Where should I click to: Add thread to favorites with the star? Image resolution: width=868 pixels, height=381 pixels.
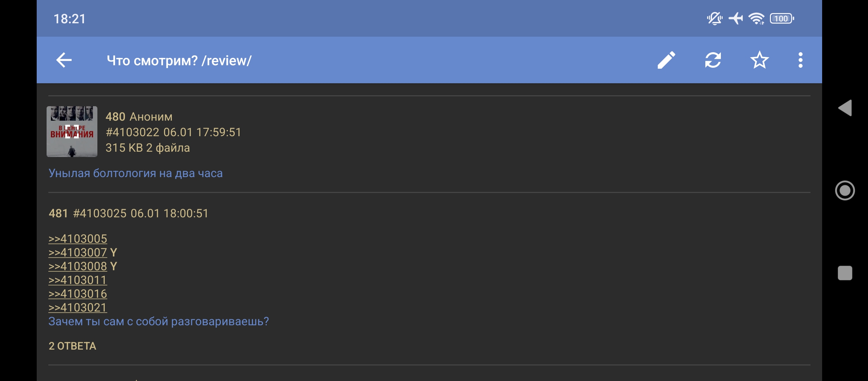(x=759, y=60)
